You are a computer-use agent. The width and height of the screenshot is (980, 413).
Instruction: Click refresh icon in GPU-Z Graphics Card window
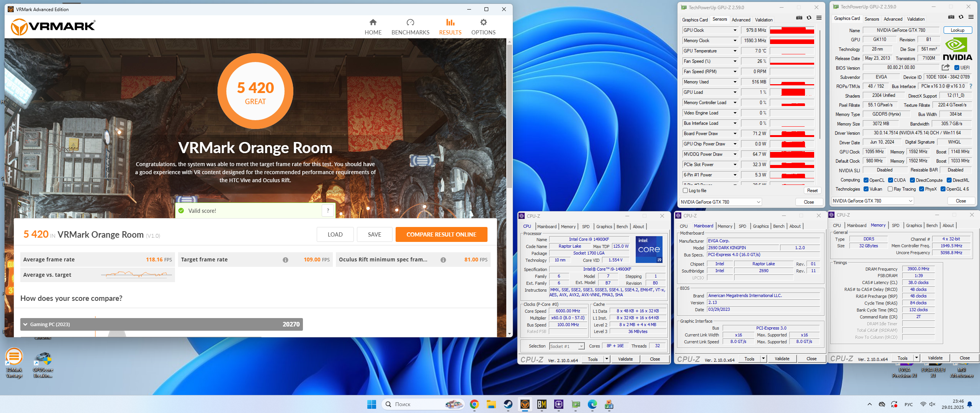961,17
